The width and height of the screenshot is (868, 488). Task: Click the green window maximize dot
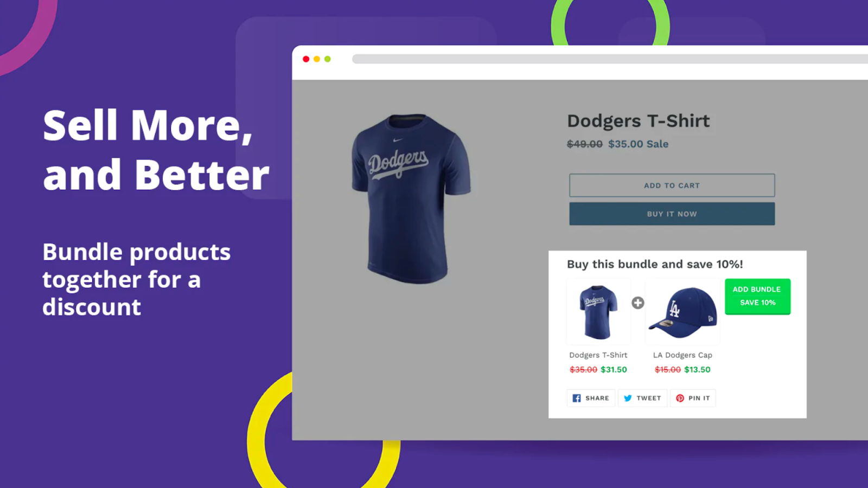(x=328, y=59)
